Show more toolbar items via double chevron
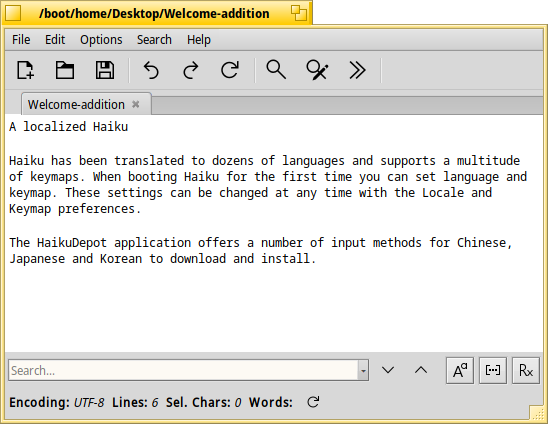 coord(357,70)
